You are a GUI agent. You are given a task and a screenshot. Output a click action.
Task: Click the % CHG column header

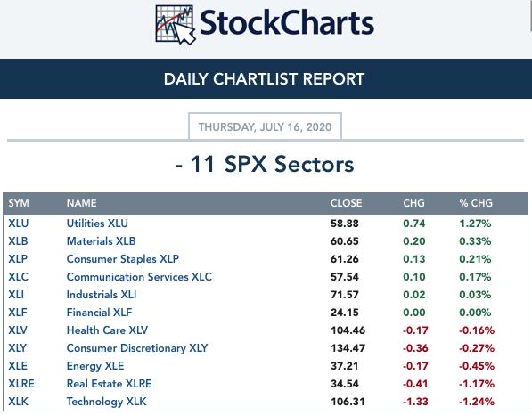pos(476,203)
